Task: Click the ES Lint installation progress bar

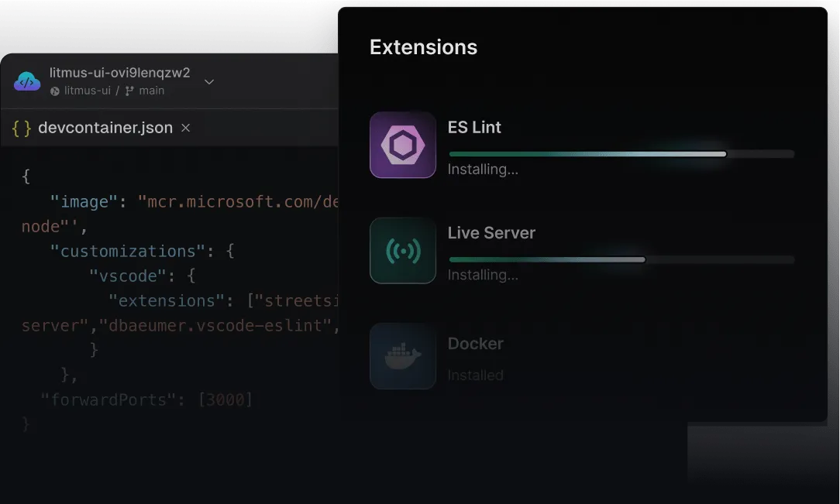Action: [x=621, y=154]
